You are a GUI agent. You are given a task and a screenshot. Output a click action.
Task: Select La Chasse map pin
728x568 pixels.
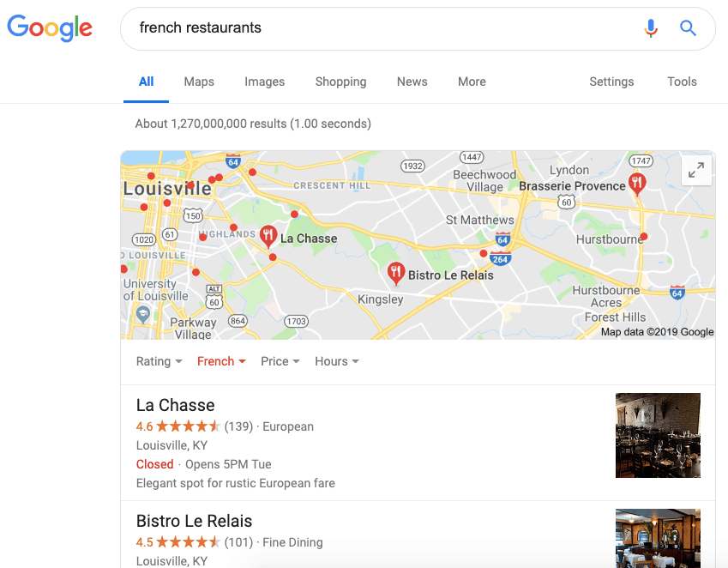point(268,236)
